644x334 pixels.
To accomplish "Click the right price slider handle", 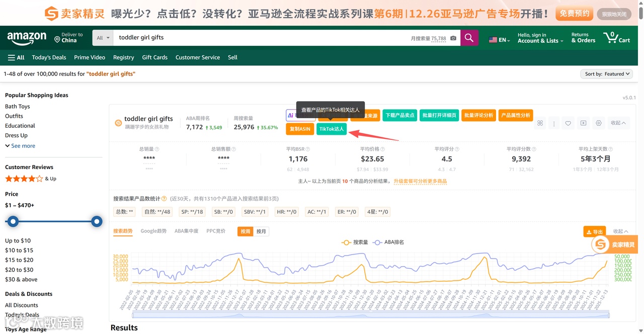I will point(97,221).
